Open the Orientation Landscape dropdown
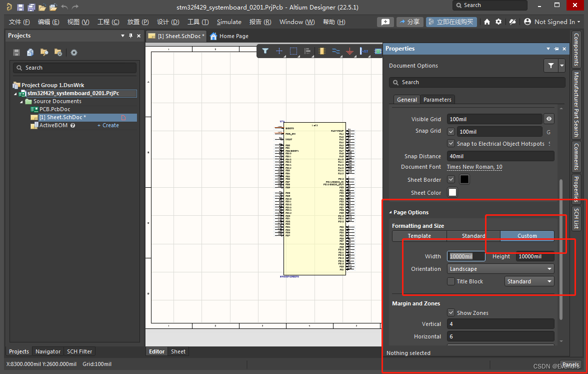 [x=500, y=269]
